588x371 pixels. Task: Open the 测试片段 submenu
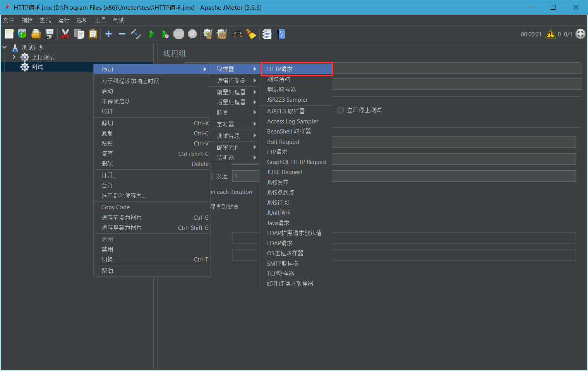234,136
